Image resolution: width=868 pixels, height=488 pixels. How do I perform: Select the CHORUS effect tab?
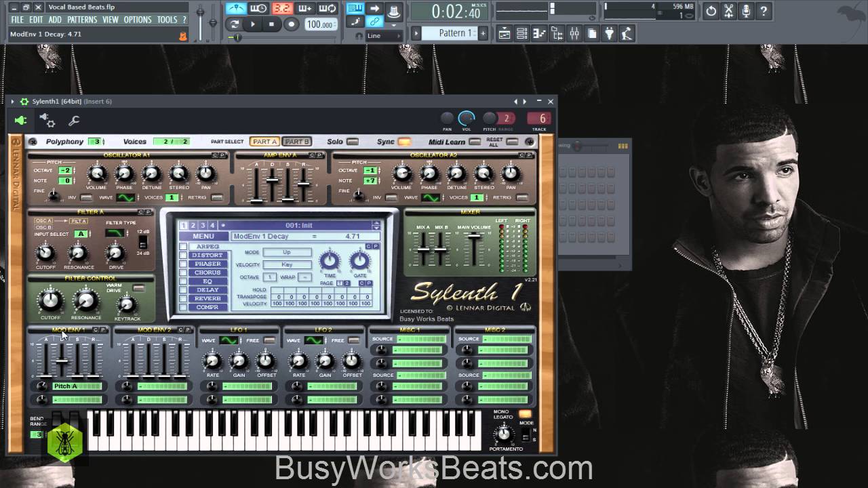click(x=208, y=272)
